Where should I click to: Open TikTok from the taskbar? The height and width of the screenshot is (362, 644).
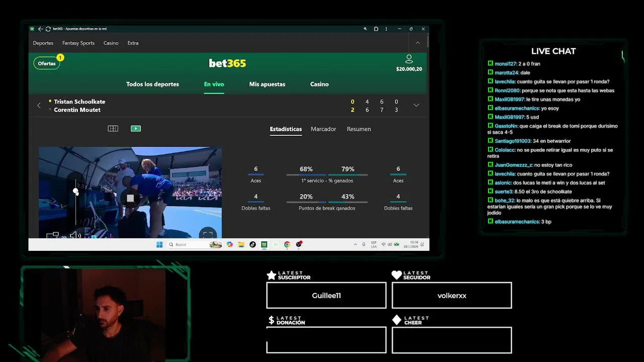click(x=253, y=244)
